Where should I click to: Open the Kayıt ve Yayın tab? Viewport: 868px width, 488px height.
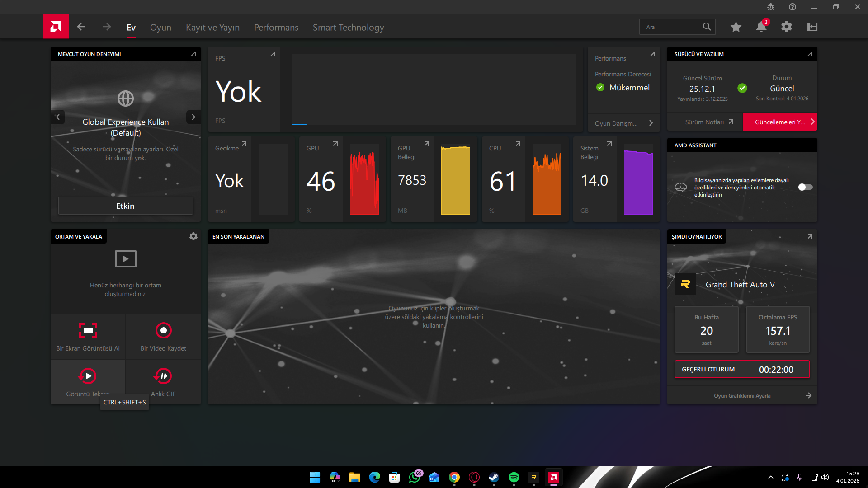point(212,28)
